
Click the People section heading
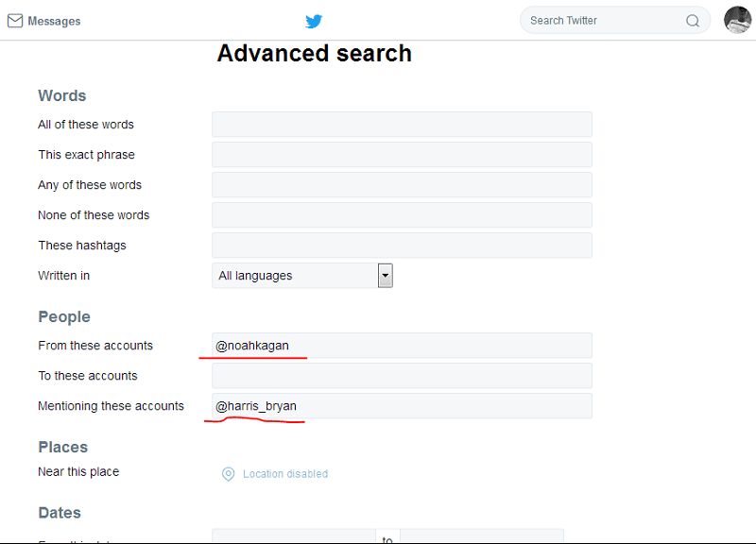click(x=64, y=316)
